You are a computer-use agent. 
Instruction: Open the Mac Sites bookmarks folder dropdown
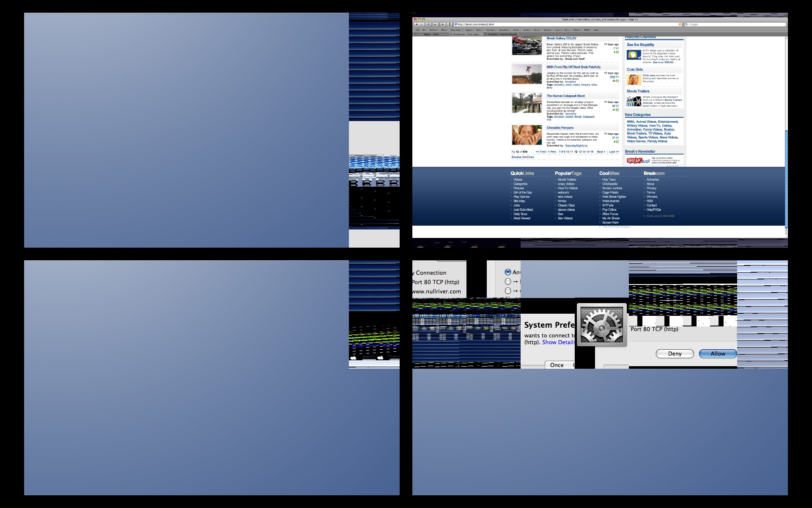457,30
